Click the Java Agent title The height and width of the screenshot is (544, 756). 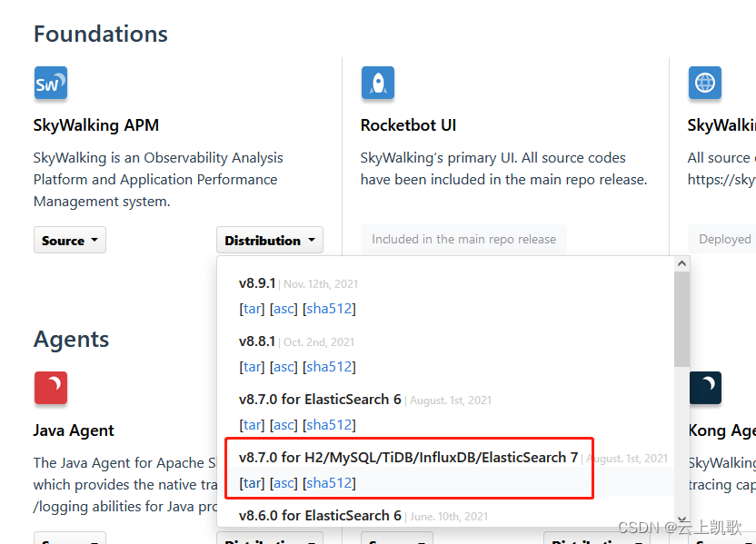click(x=74, y=430)
